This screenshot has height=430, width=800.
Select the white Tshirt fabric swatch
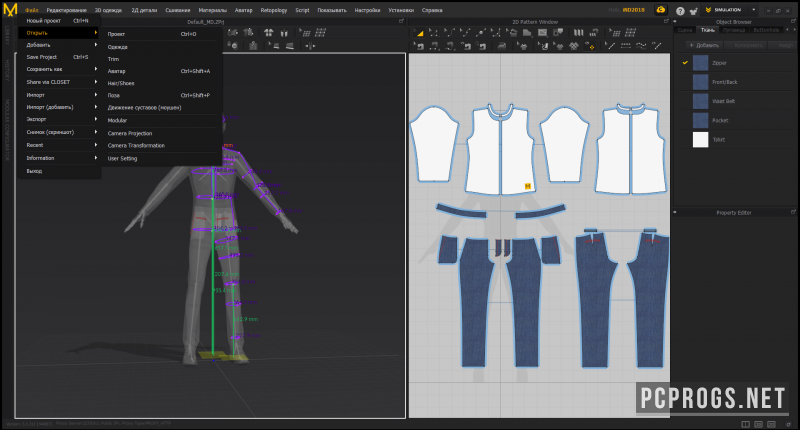click(x=701, y=140)
